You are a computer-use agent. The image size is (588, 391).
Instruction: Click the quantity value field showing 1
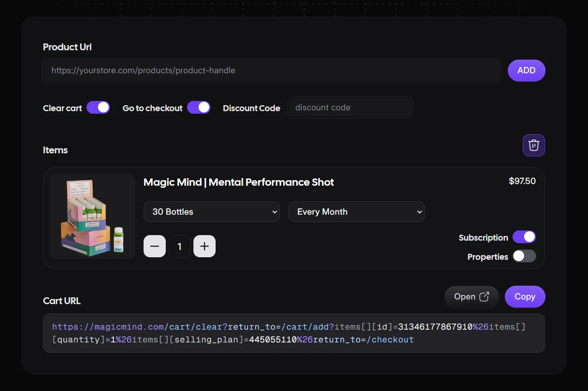[179, 246]
